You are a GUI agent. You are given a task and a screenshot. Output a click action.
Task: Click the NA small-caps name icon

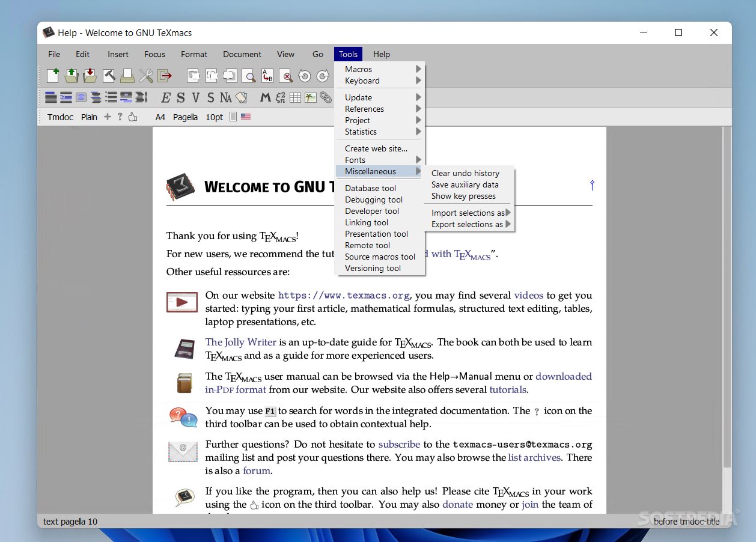pos(225,97)
